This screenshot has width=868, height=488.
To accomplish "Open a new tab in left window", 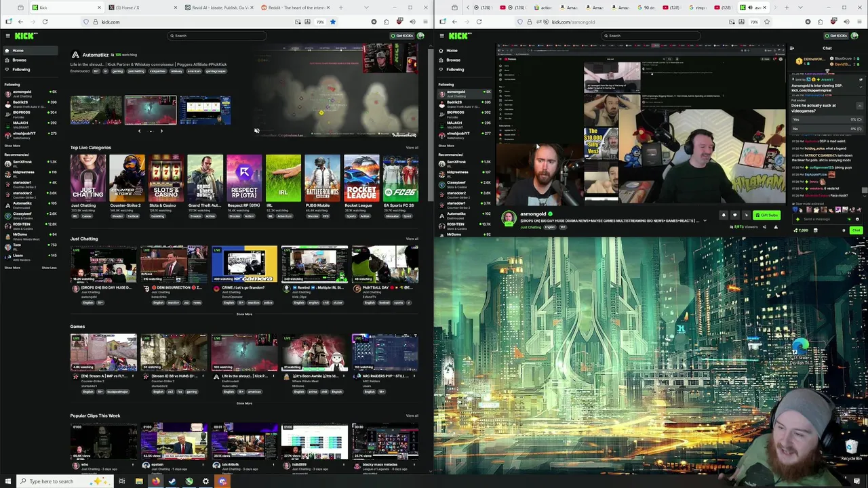I will click(340, 7).
